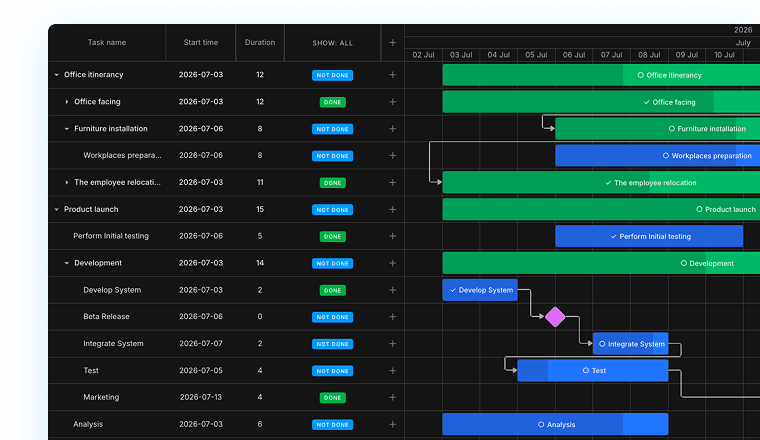Image resolution: width=760 pixels, height=440 pixels.
Task: Select the Office facing Gantt bar
Action: click(x=601, y=102)
